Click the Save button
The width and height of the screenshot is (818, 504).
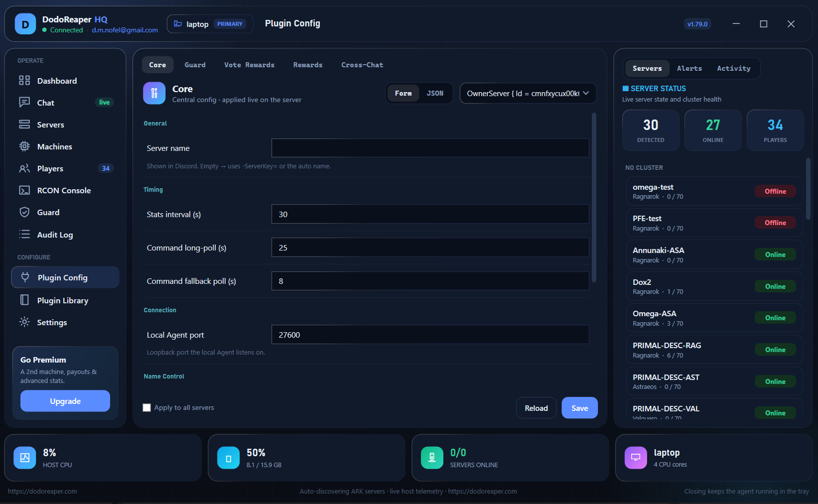pyautogui.click(x=579, y=408)
